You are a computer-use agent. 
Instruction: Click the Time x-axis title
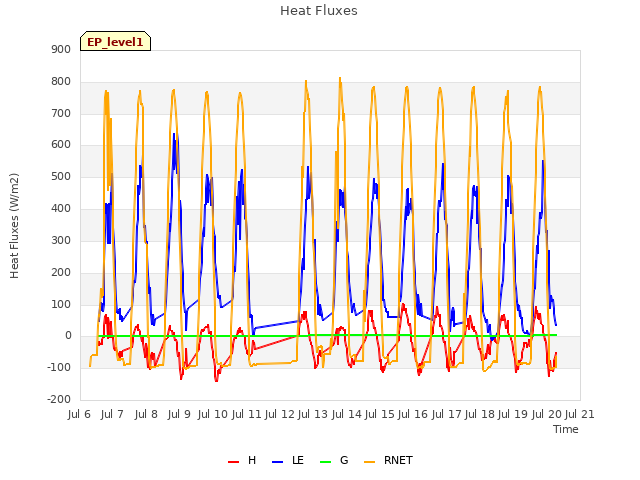coord(566,429)
